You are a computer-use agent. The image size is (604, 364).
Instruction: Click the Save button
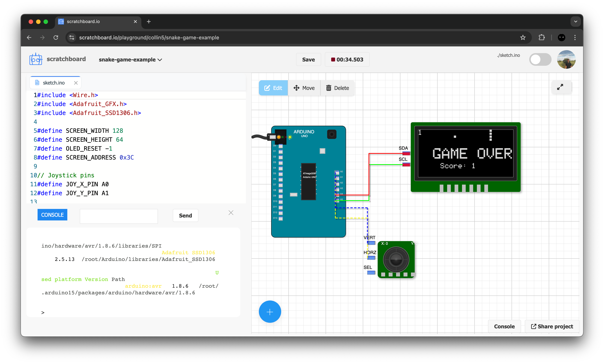click(x=308, y=59)
